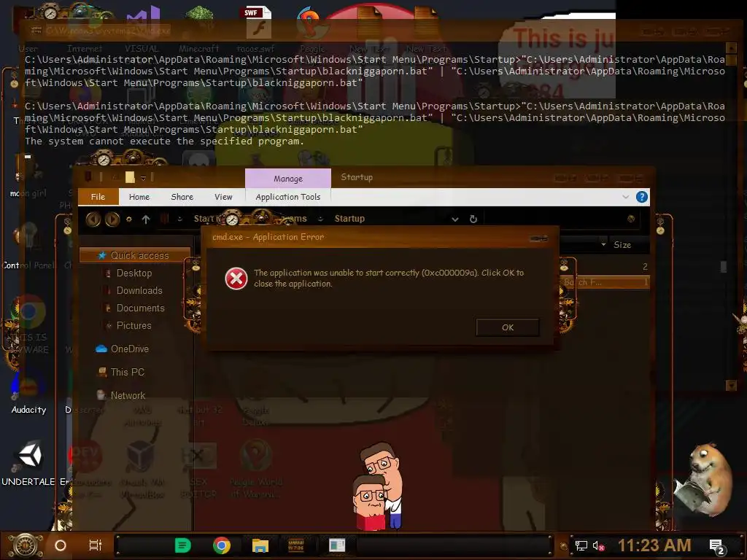Open Google Chrome from the taskbar
747x560 pixels.
(x=222, y=545)
